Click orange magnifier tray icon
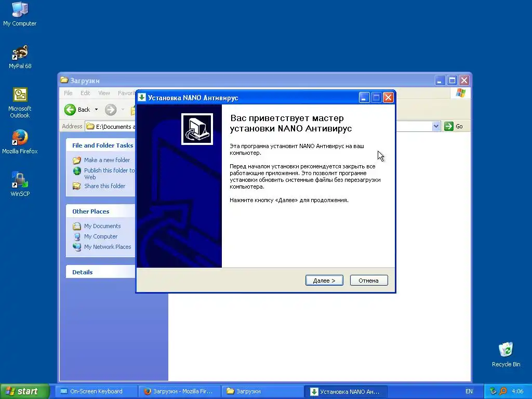Viewport: 532px width, 399px height. tap(503, 391)
